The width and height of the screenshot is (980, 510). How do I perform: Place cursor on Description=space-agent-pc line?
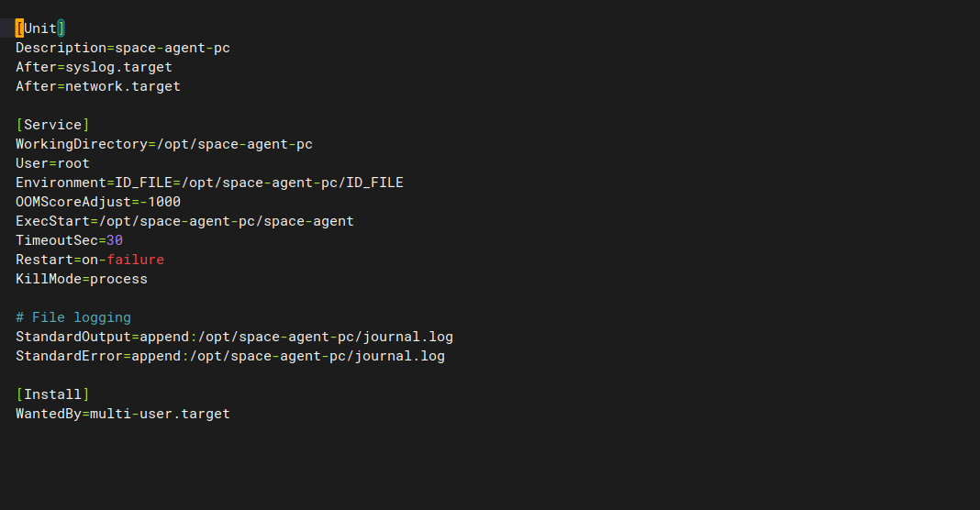122,48
